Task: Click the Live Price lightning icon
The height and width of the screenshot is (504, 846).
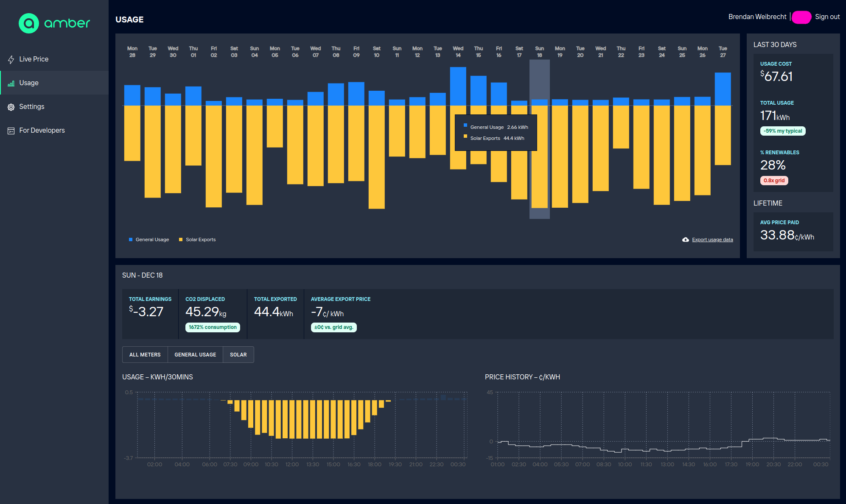Action: [11, 60]
